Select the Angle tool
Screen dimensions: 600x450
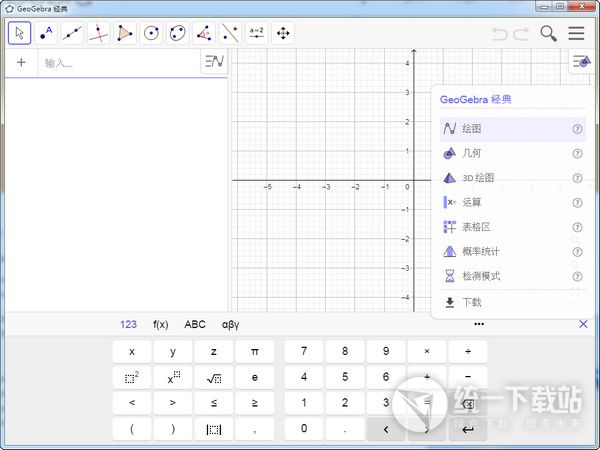pos(204,33)
